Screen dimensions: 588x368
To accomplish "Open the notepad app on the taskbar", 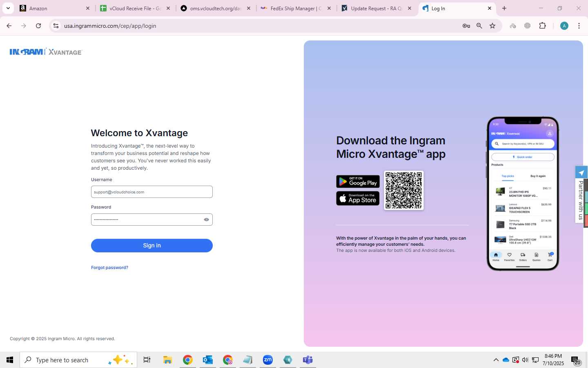I will pyautogui.click(x=248, y=360).
